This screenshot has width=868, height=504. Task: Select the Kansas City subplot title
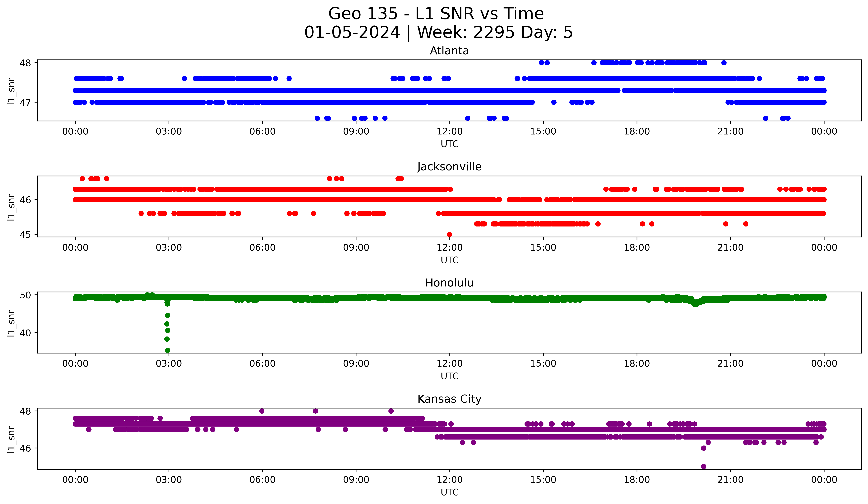click(449, 399)
